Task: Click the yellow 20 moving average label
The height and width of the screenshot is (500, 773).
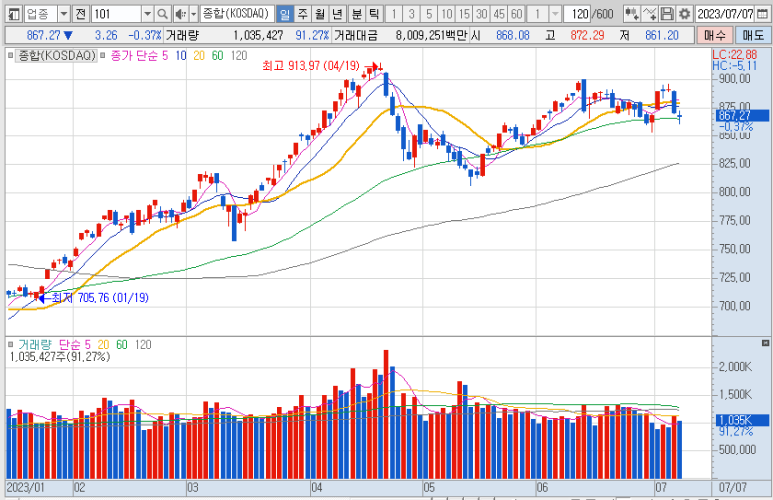Action: [x=199, y=55]
